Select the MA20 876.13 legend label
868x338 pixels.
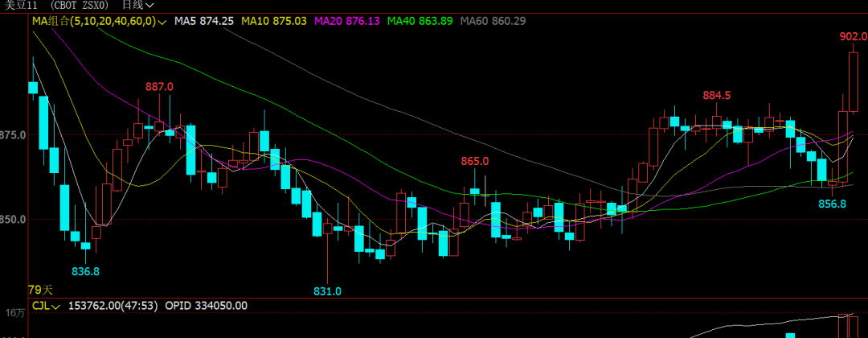tap(347, 22)
